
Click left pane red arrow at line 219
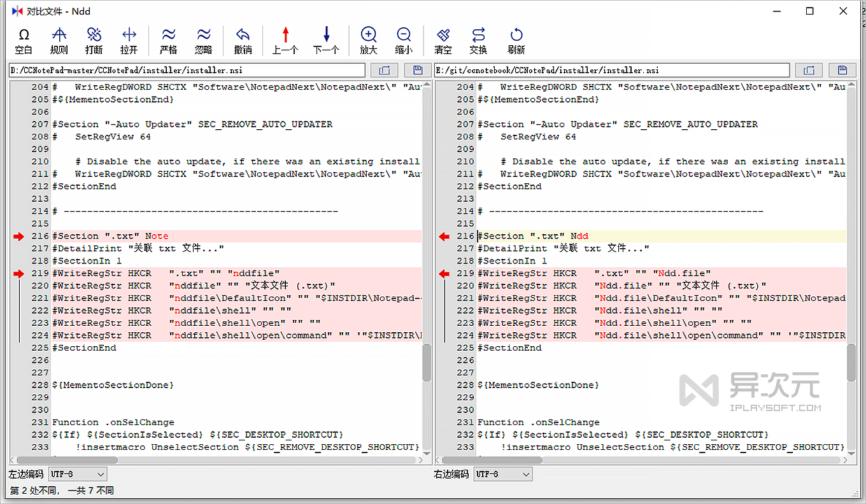(18, 274)
